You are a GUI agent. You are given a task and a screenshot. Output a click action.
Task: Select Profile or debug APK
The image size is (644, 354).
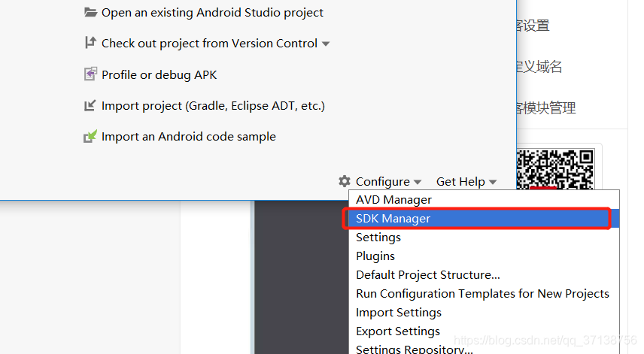[159, 75]
